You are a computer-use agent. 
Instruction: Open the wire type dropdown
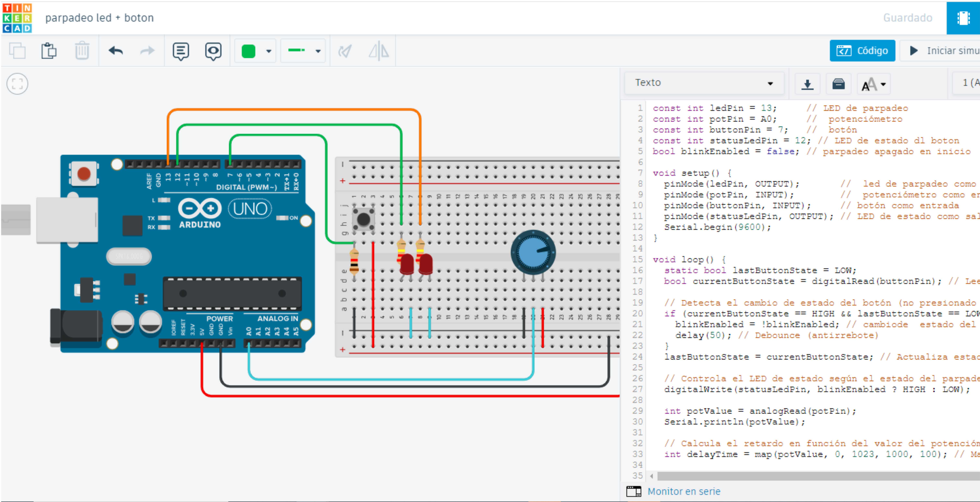coord(303,51)
